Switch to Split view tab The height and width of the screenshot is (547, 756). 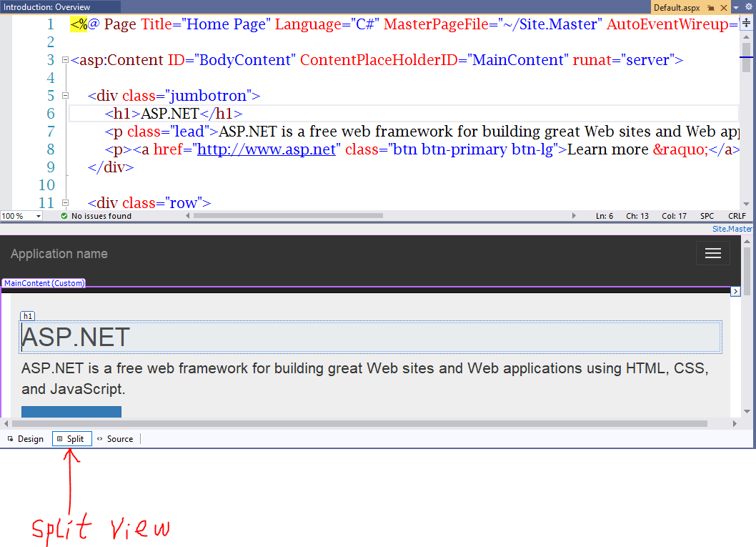tap(72, 439)
